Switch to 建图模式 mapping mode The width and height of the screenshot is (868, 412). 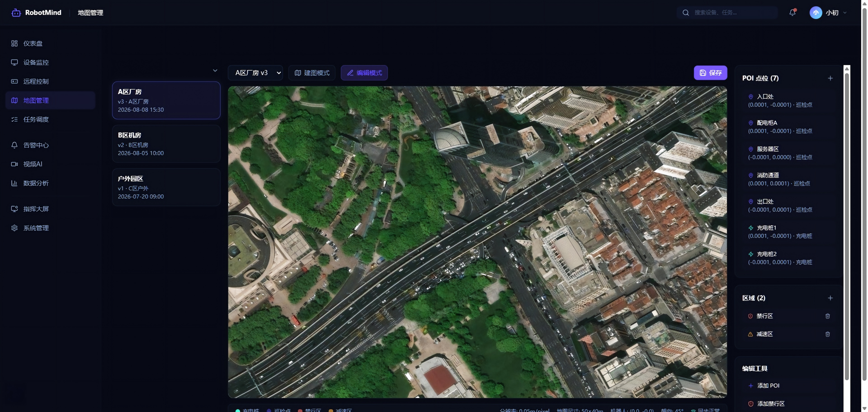coord(312,73)
